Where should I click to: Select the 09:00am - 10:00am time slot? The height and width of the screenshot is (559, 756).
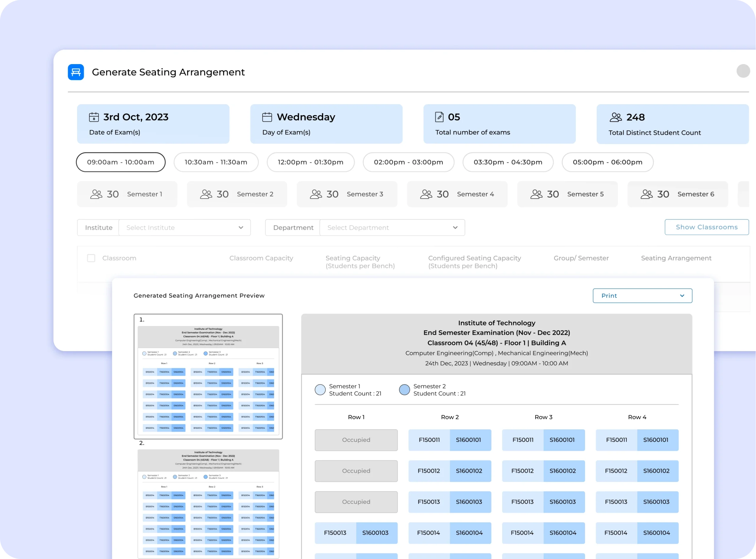coord(121,162)
